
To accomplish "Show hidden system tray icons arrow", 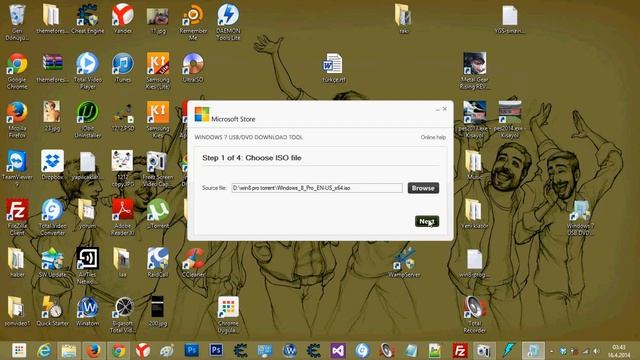I will point(551,351).
